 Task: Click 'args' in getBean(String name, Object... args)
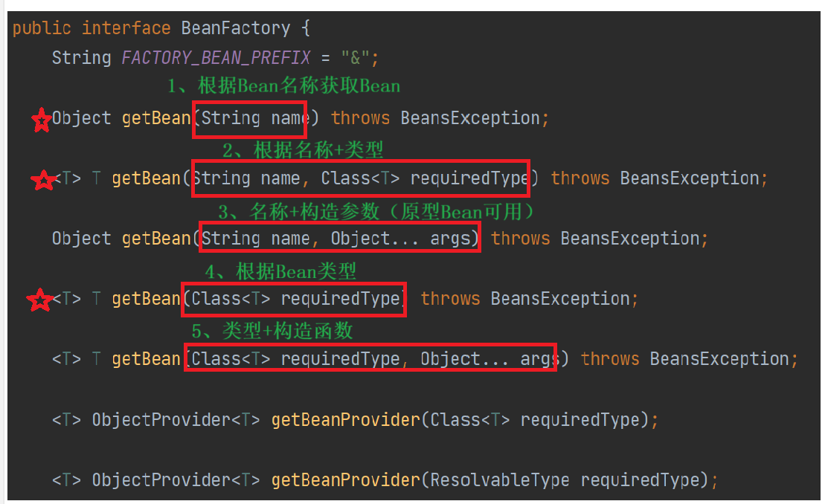click(450, 239)
